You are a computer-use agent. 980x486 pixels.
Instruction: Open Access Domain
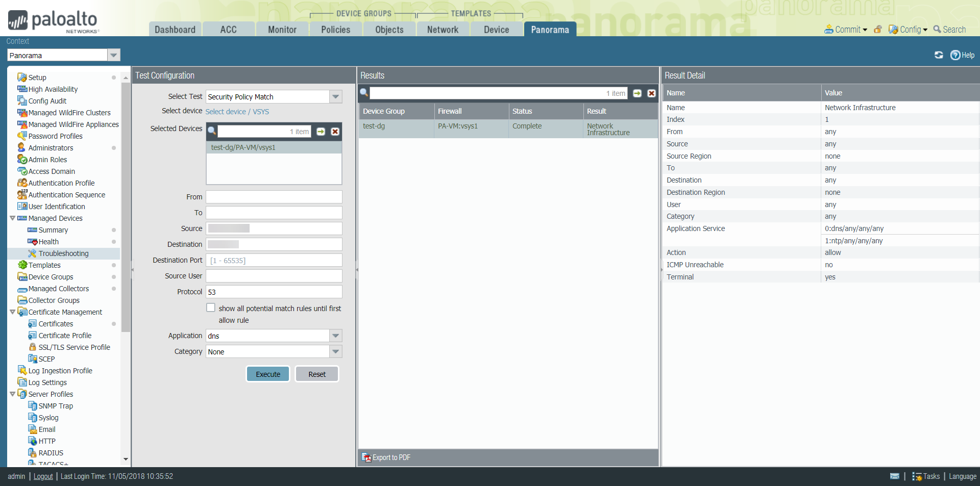[x=52, y=171]
